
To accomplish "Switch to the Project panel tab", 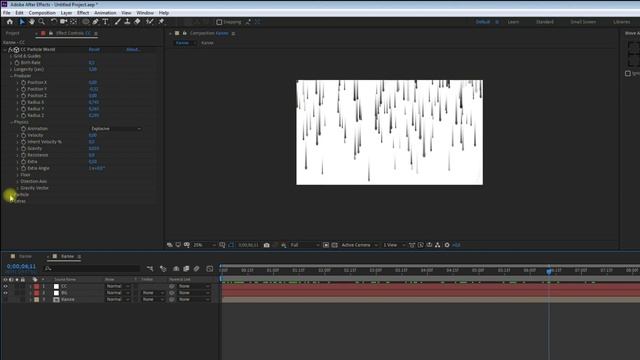I will 12,33.
